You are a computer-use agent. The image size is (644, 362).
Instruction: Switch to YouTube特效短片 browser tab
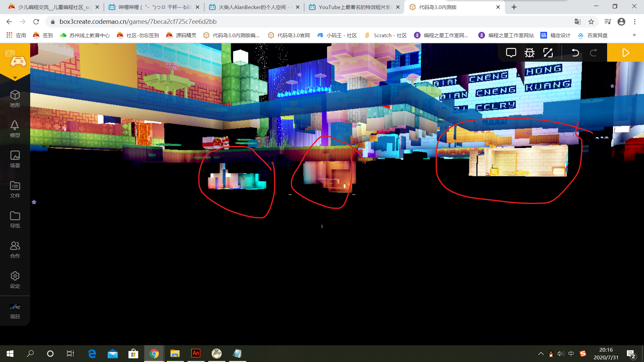(x=354, y=7)
